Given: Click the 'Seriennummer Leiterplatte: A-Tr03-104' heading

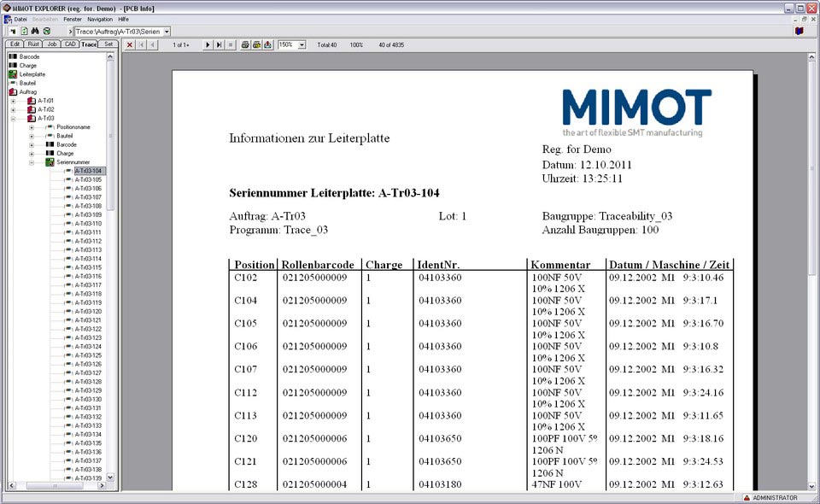Looking at the screenshot, I should point(334,193).
